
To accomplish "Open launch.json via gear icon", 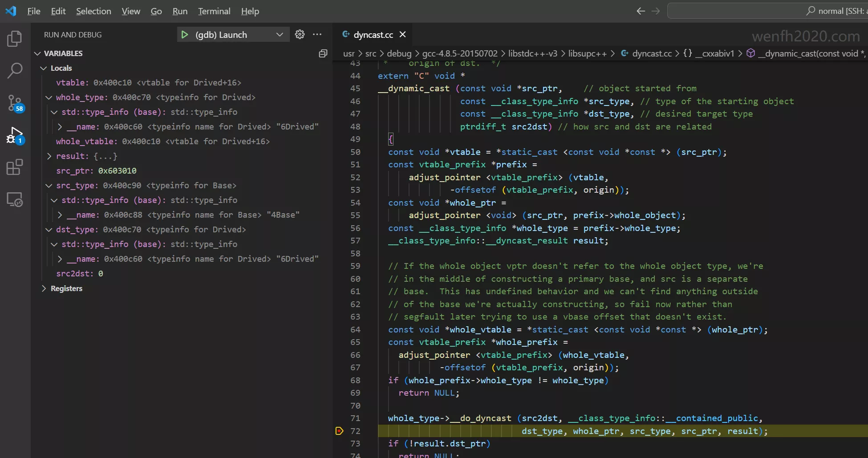I will [300, 35].
